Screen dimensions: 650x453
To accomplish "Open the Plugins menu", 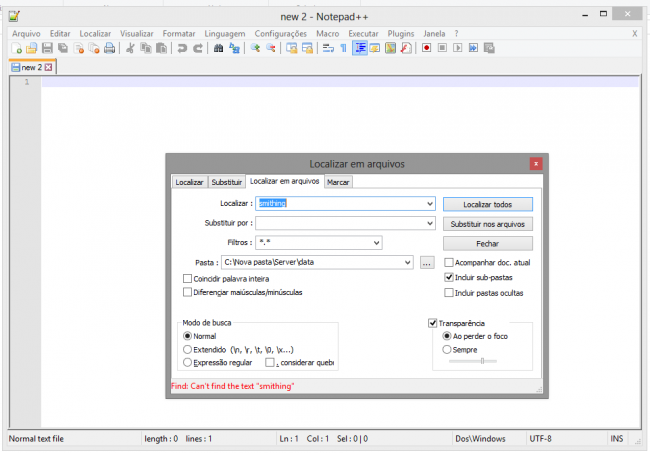I will tap(401, 34).
